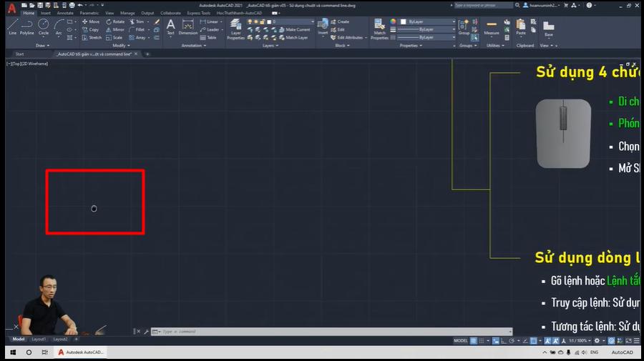Toggle annotation visibility in status bar
644x361 pixels.
coord(547,340)
